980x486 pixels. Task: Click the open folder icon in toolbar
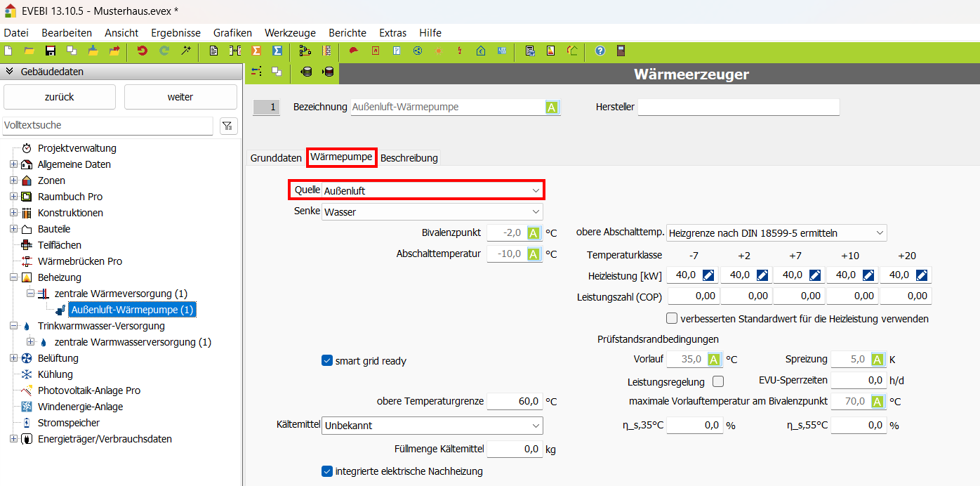(29, 51)
